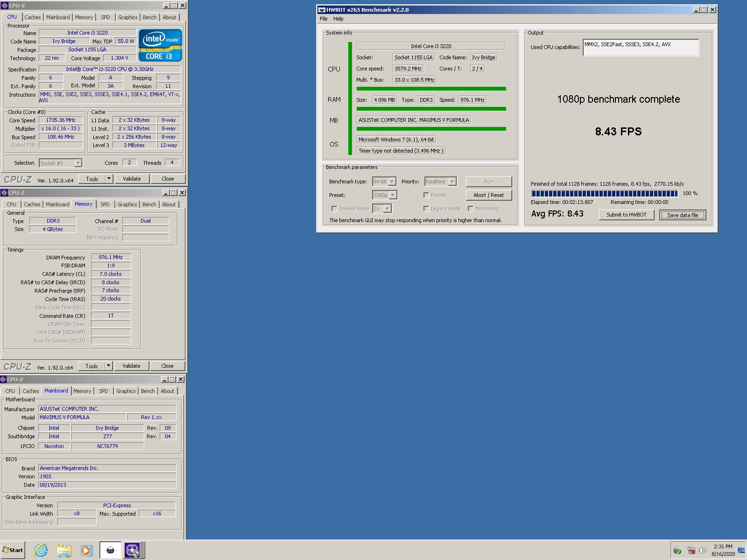This screenshot has width=747, height=560.
Task: Toggle the Legacy mode checkbox
Action: click(x=426, y=209)
